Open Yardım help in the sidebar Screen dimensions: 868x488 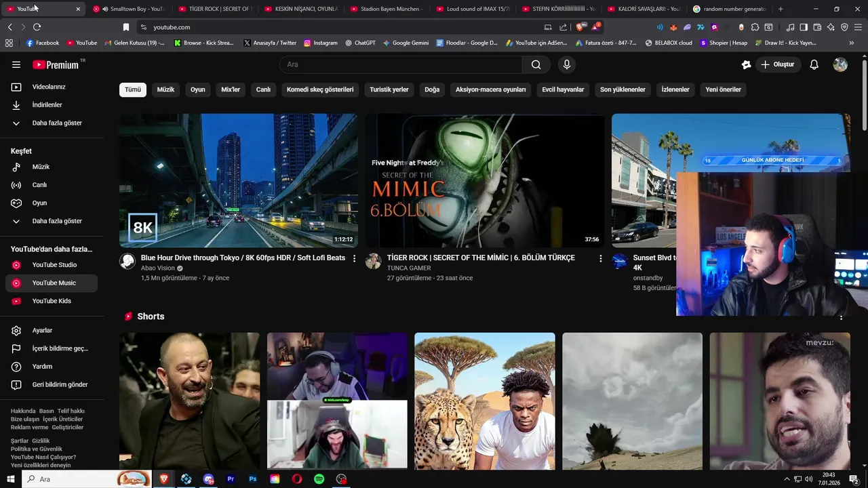point(52,367)
